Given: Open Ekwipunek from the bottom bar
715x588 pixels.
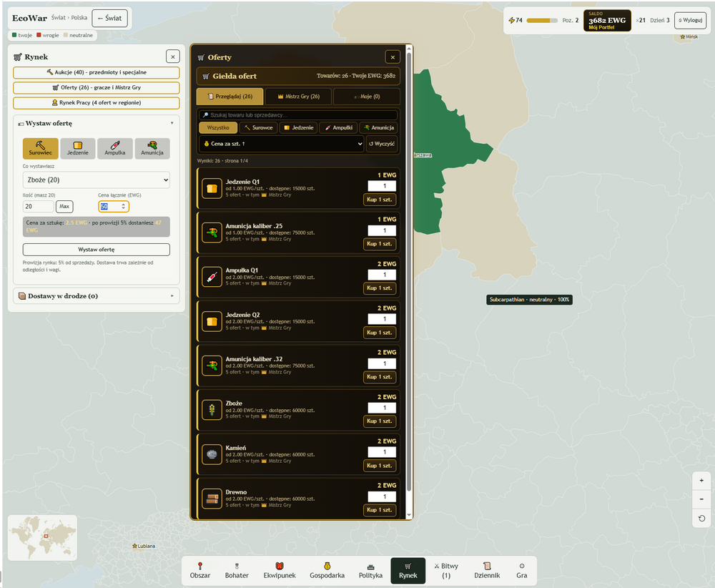Looking at the screenshot, I should tap(280, 571).
